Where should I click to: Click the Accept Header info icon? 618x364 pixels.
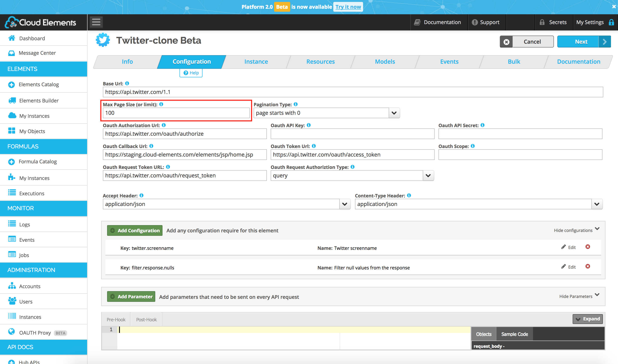coord(141,195)
